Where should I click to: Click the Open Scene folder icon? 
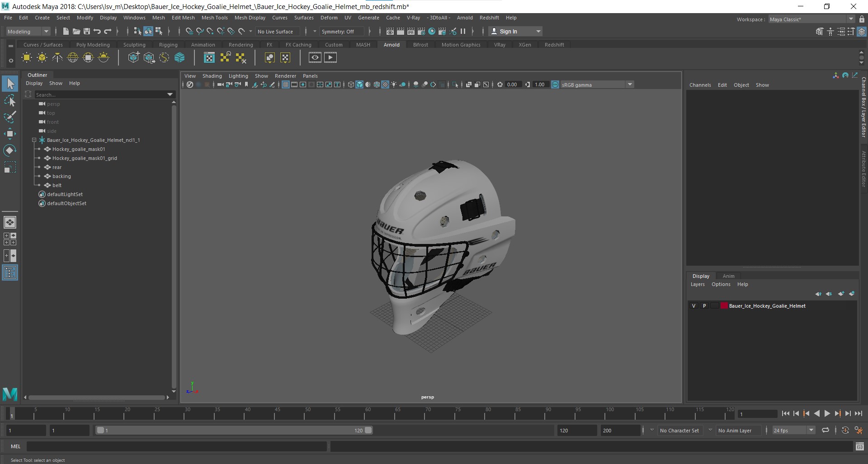[76, 31]
